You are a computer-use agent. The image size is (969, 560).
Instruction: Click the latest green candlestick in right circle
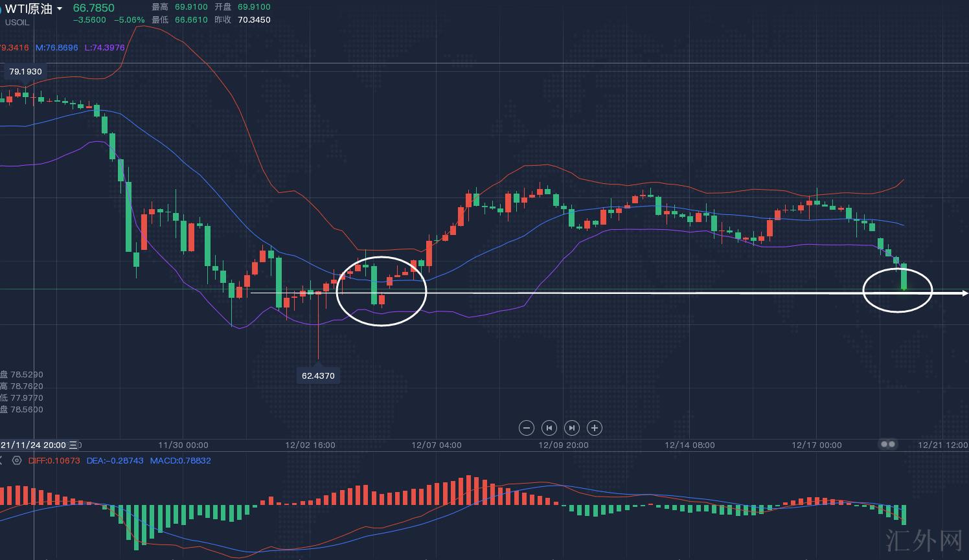click(x=904, y=276)
